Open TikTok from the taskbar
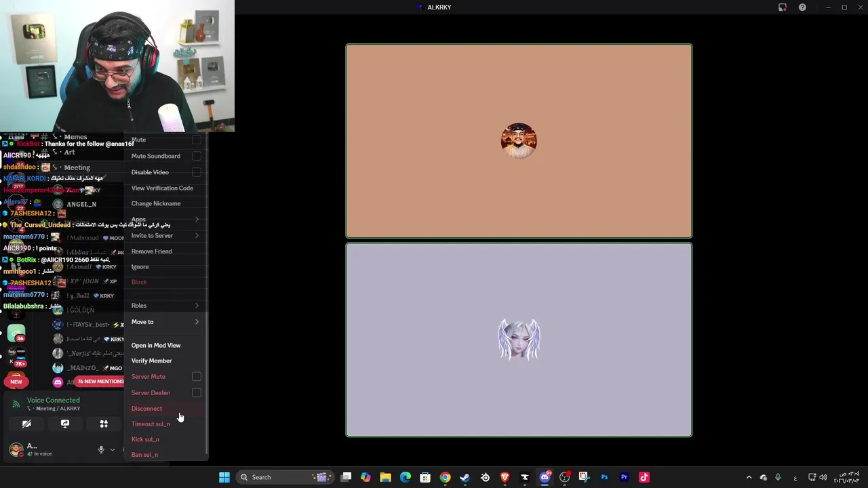This screenshot has width=868, height=488. click(644, 477)
